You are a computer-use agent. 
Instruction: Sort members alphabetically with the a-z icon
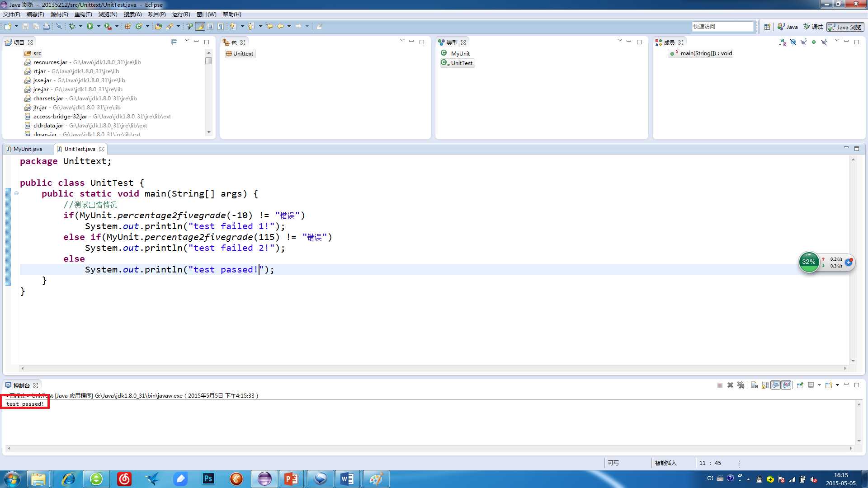(783, 42)
